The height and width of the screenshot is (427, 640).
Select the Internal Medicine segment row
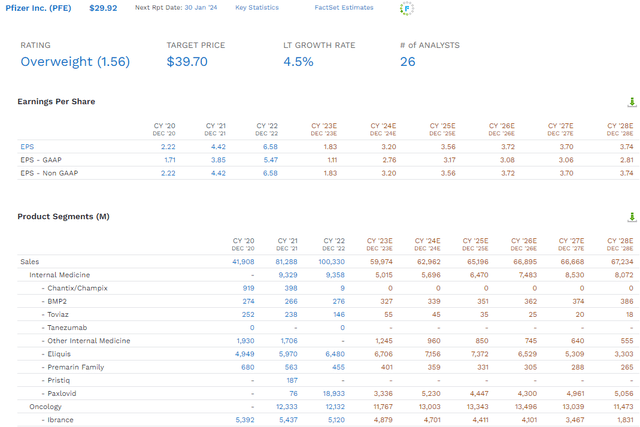(x=328, y=275)
